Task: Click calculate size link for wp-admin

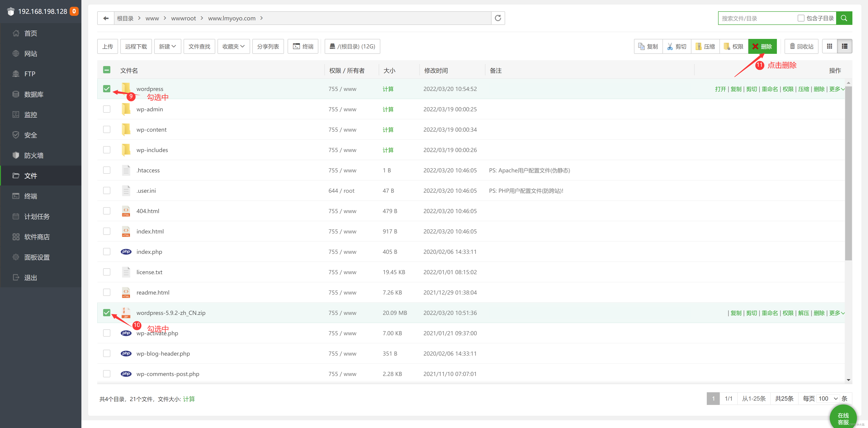Action: (x=388, y=109)
